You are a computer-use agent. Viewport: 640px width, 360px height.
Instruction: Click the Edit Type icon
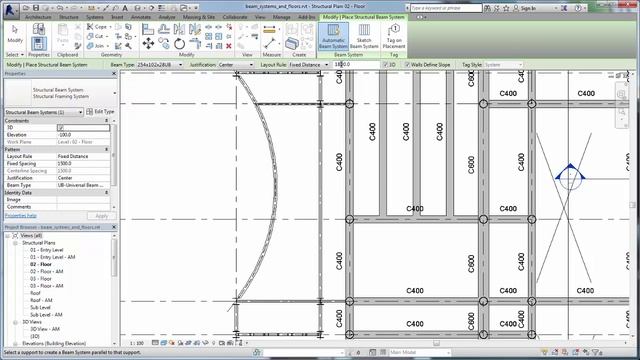(89, 111)
